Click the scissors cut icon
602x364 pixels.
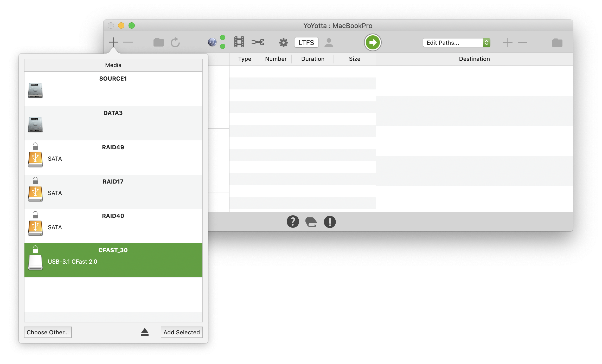[x=258, y=42]
